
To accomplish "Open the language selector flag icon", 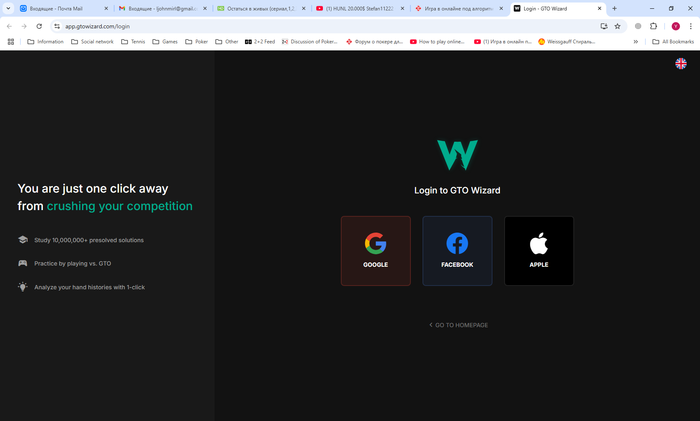I will pyautogui.click(x=681, y=63).
